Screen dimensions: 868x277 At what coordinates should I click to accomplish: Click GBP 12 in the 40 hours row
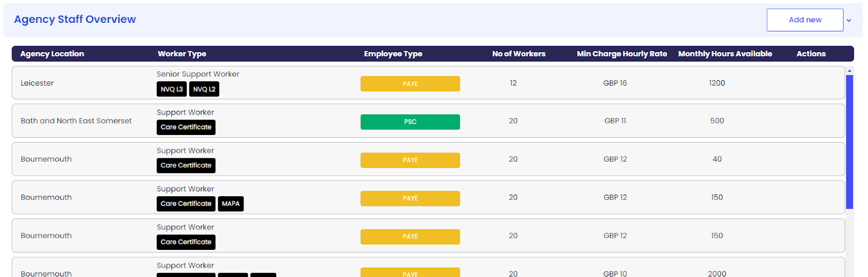[x=615, y=159]
